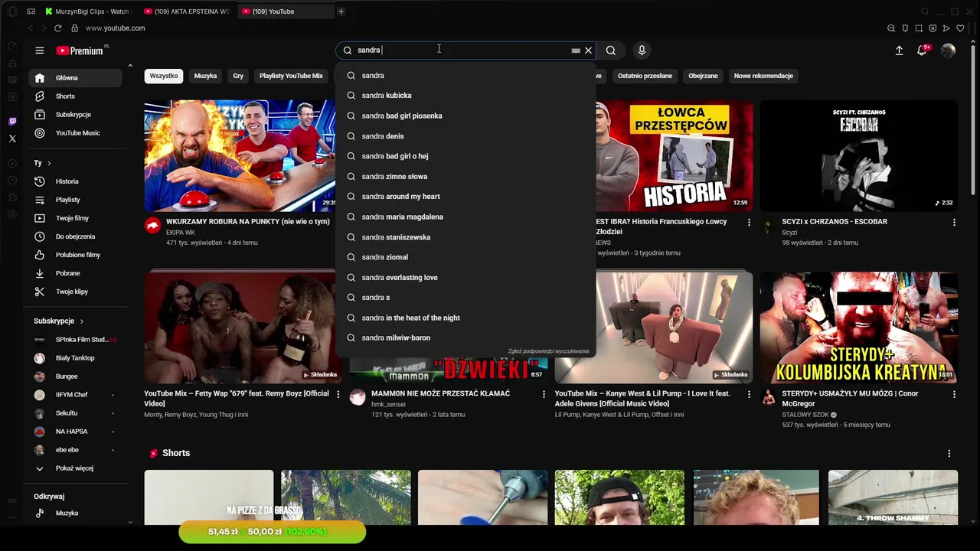The height and width of the screenshot is (551, 980).
Task: Open Muzyka under Odkrywaj
Action: [75, 514]
